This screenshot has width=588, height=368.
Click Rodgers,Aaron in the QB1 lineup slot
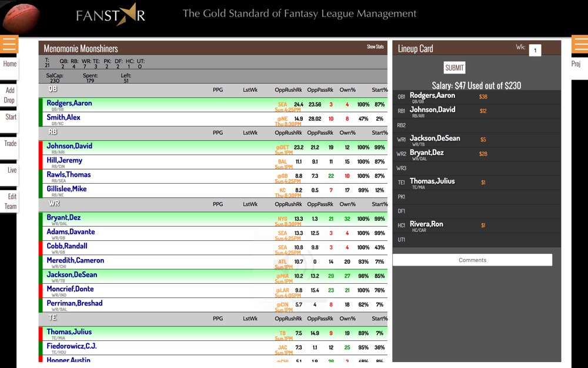[432, 95]
